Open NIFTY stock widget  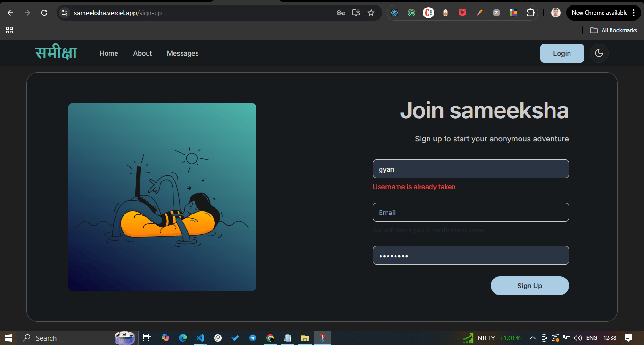click(x=492, y=338)
